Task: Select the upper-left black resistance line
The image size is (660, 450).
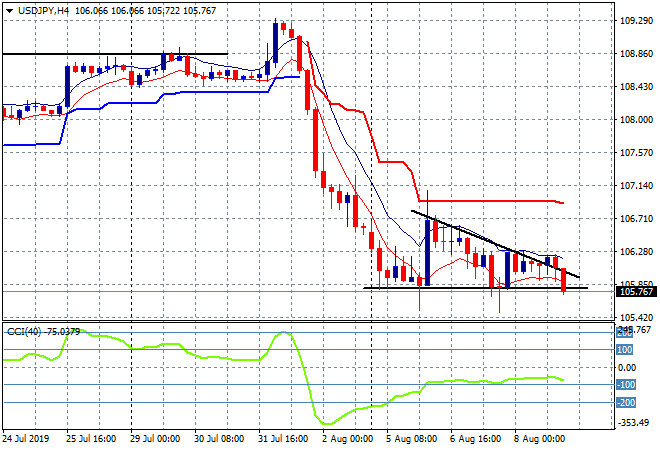Action: coord(115,54)
